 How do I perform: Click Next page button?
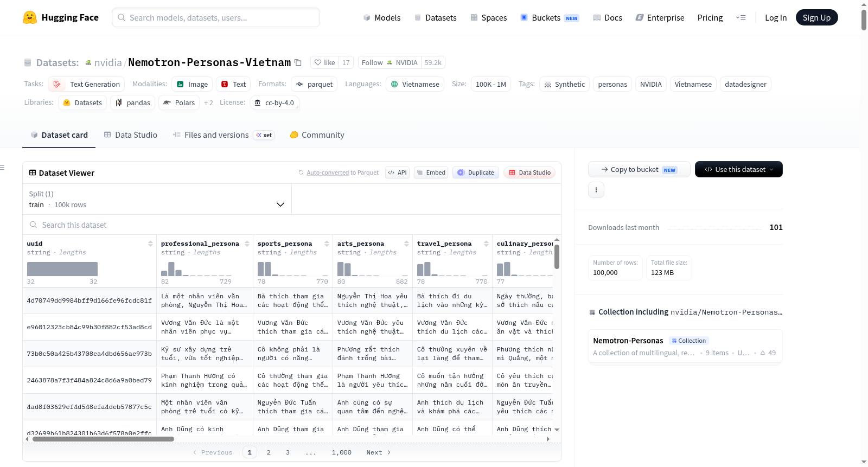coord(379,452)
